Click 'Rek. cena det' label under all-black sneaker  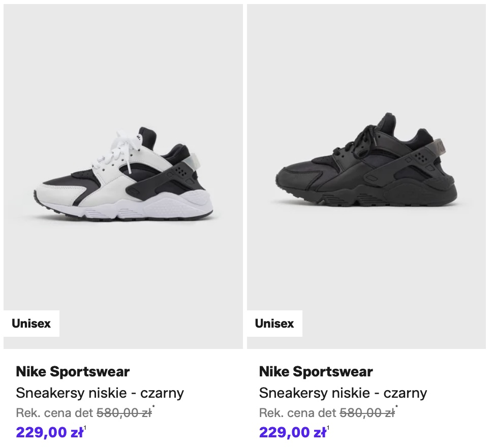click(297, 413)
